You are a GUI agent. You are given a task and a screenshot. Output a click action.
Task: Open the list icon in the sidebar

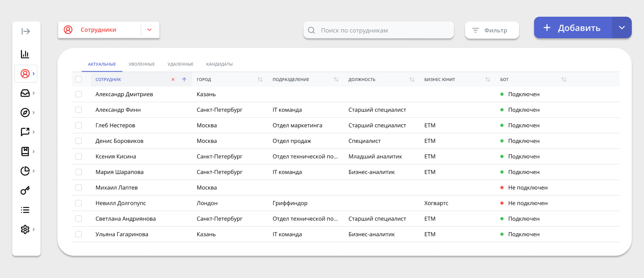click(25, 210)
